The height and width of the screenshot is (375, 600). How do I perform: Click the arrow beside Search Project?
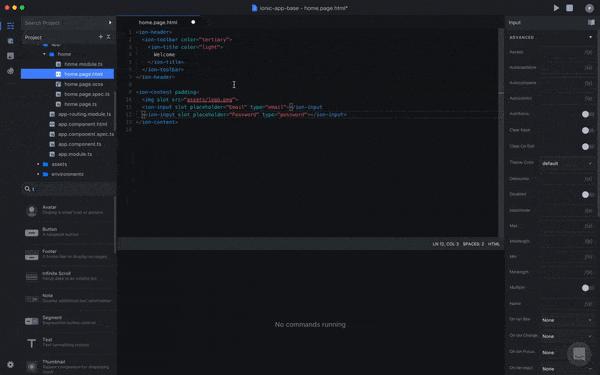pyautogui.click(x=110, y=23)
